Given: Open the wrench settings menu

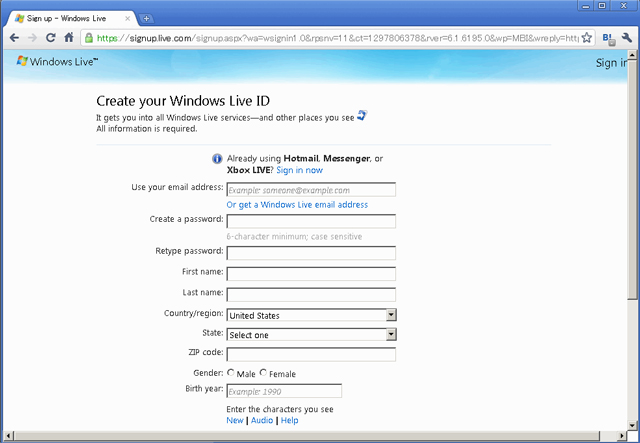Looking at the screenshot, I should point(627,38).
